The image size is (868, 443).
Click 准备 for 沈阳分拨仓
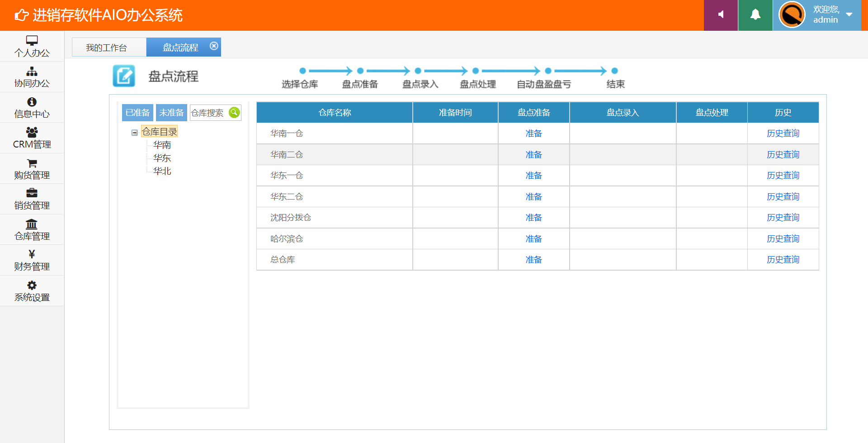[533, 218]
